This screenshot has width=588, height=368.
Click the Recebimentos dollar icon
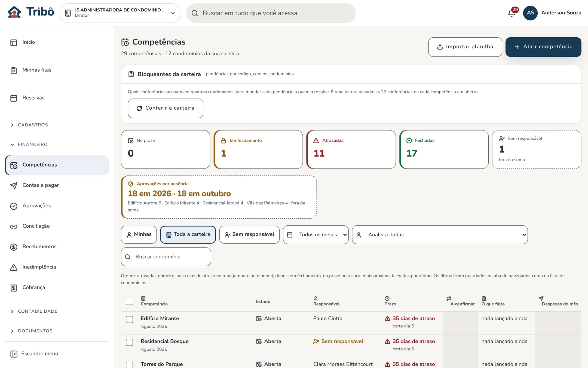pyautogui.click(x=14, y=247)
